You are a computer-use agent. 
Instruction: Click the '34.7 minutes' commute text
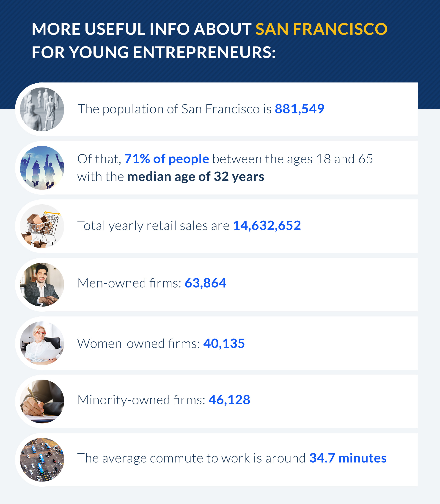tap(348, 458)
